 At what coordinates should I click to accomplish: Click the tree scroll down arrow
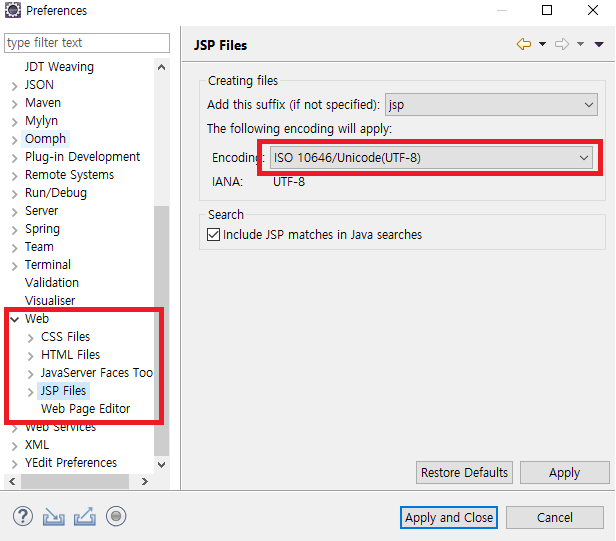point(161,464)
